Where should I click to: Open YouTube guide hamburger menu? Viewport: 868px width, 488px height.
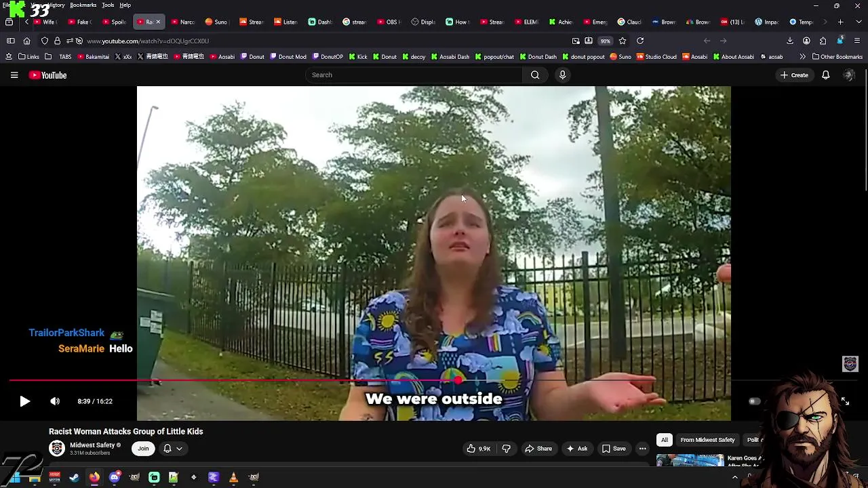[x=14, y=75]
